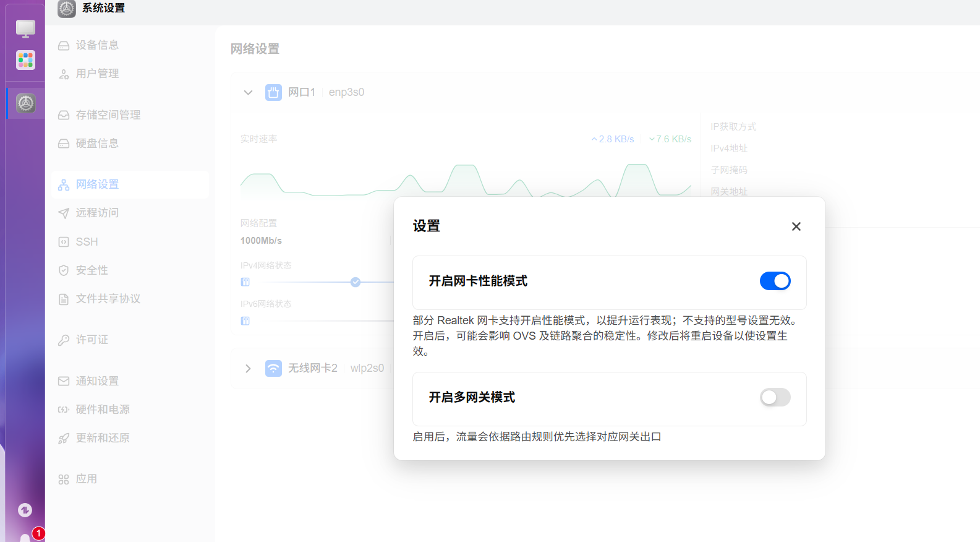Click the enp3s0 interface name
This screenshot has height=542, width=980.
tap(346, 92)
